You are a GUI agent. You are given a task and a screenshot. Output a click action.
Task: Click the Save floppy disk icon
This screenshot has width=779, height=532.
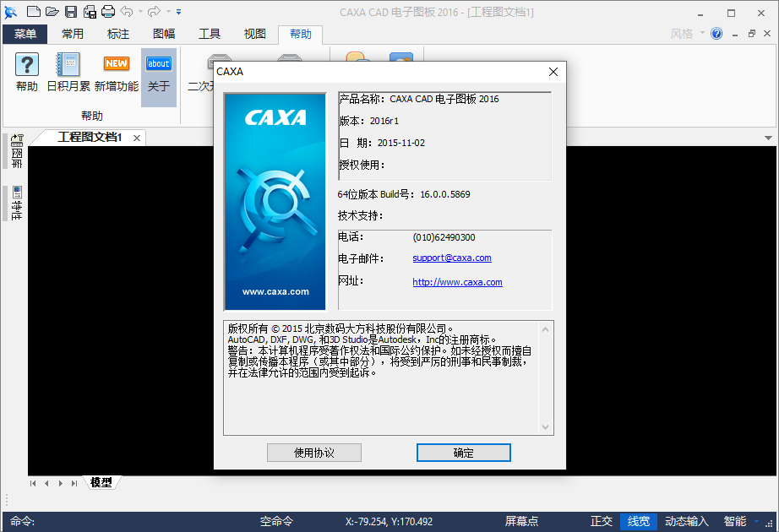71,12
